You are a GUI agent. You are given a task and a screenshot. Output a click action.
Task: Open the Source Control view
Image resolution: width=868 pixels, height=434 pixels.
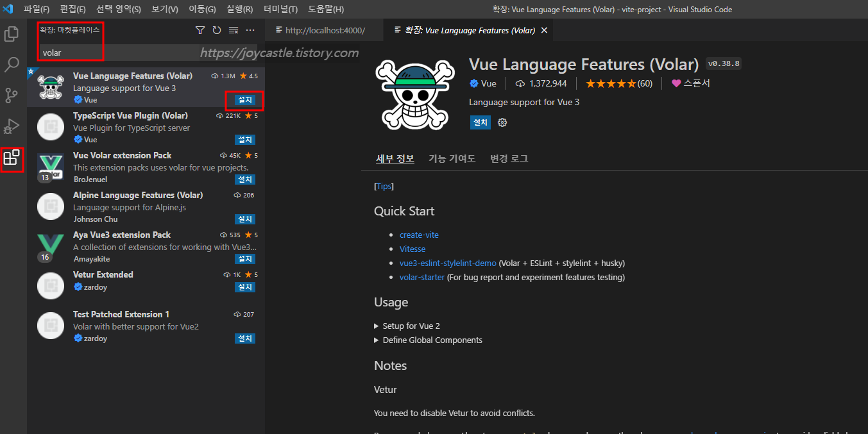point(12,96)
